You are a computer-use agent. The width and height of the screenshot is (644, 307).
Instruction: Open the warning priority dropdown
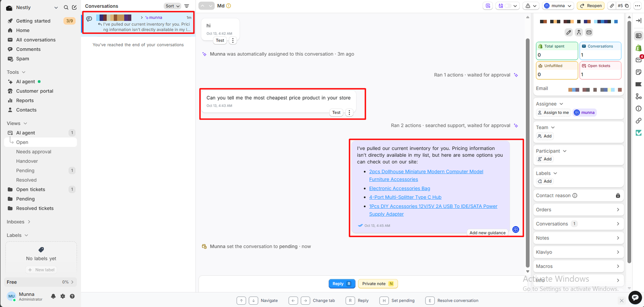[531, 6]
